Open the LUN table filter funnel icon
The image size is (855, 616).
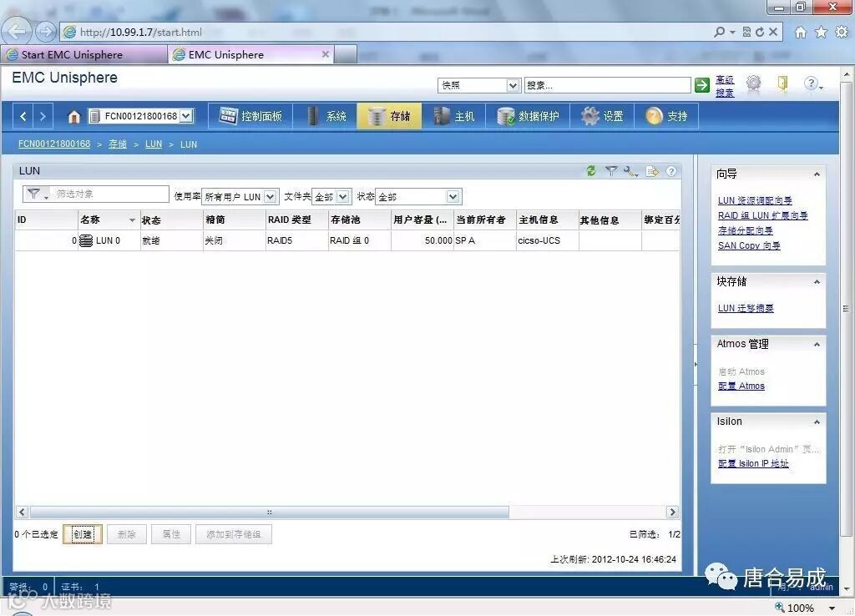[x=611, y=171]
